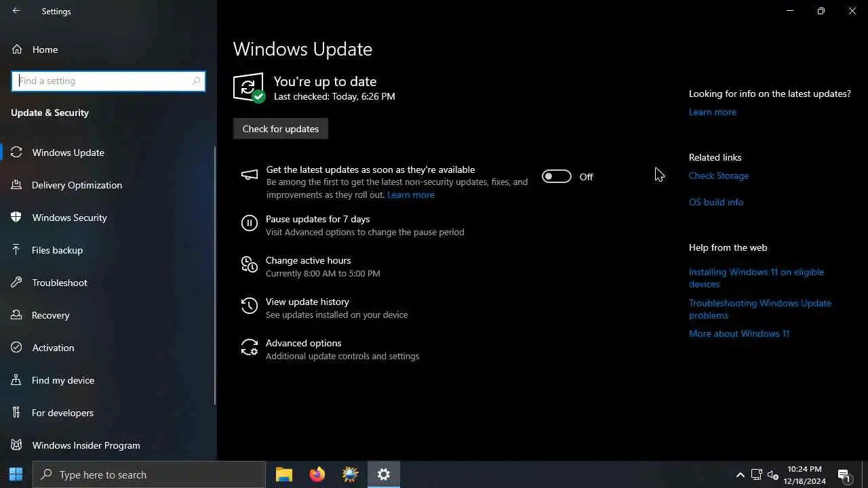Click the history icon for update history
This screenshot has width=868, height=488.
(250, 306)
